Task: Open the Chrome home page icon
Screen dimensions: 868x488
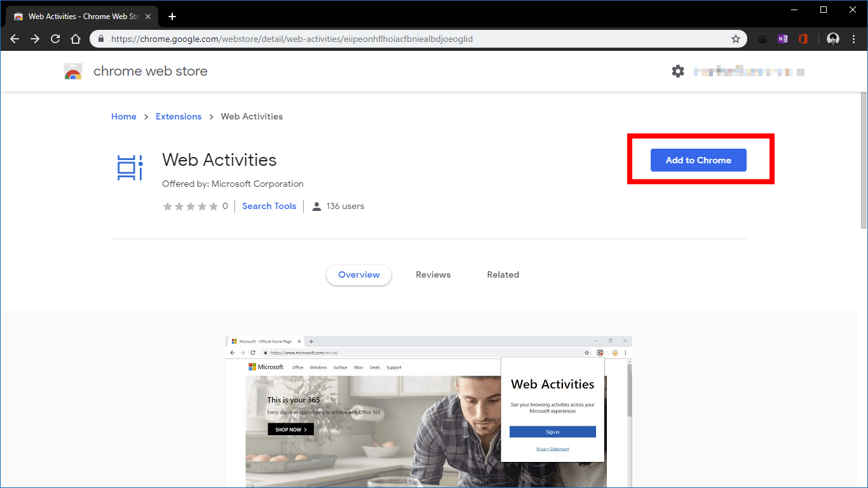Action: 76,39
